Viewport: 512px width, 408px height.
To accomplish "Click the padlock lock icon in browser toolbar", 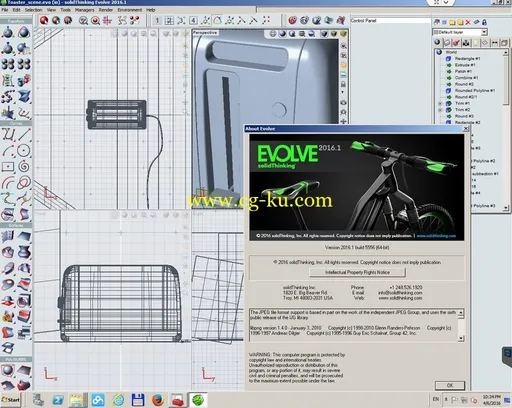I will click(x=484, y=22).
